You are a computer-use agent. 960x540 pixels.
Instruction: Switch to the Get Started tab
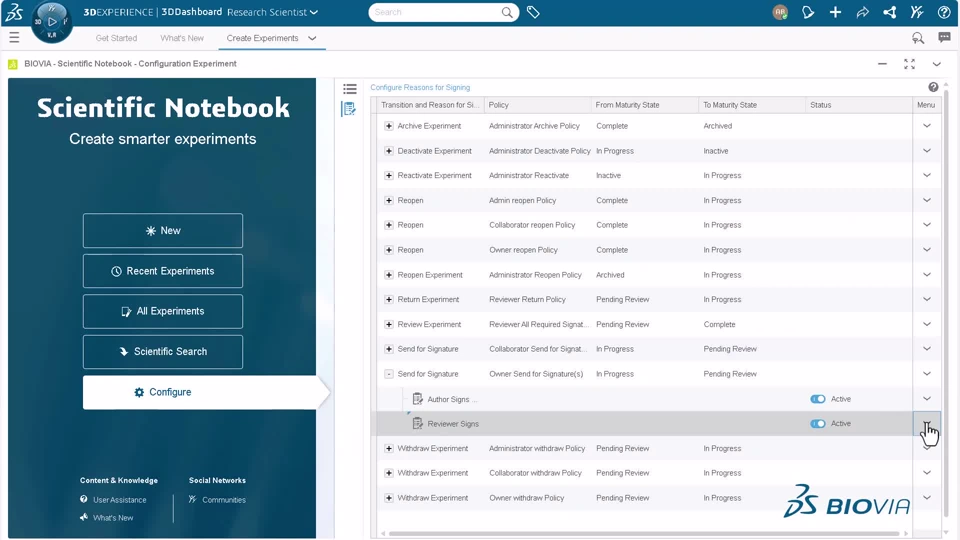(116, 38)
